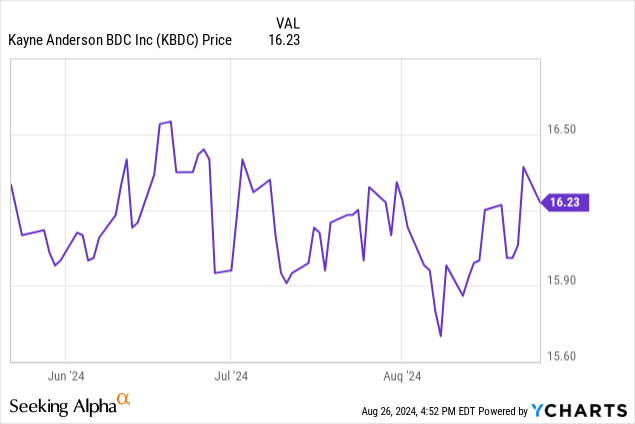Click the highest peak of the price line

tap(171, 122)
